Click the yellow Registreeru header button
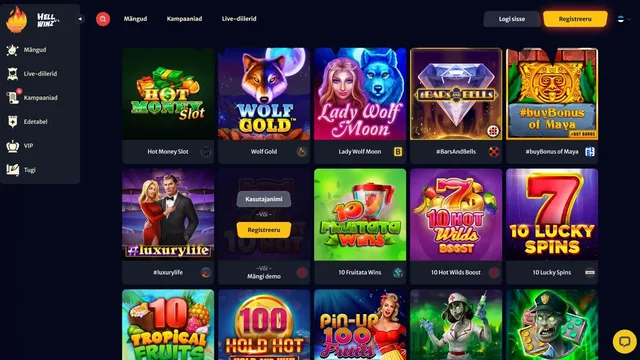The width and height of the screenshot is (640, 360). pyautogui.click(x=575, y=19)
